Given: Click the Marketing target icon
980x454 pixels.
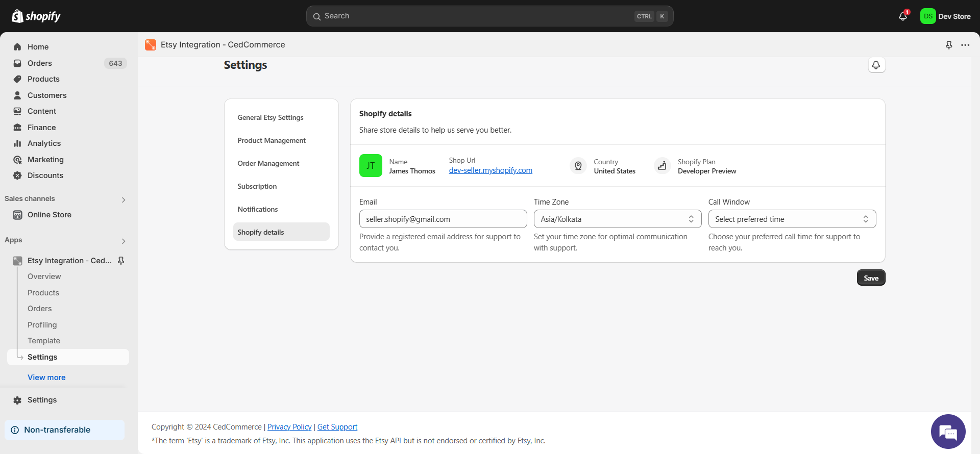Looking at the screenshot, I should pyautogui.click(x=17, y=160).
